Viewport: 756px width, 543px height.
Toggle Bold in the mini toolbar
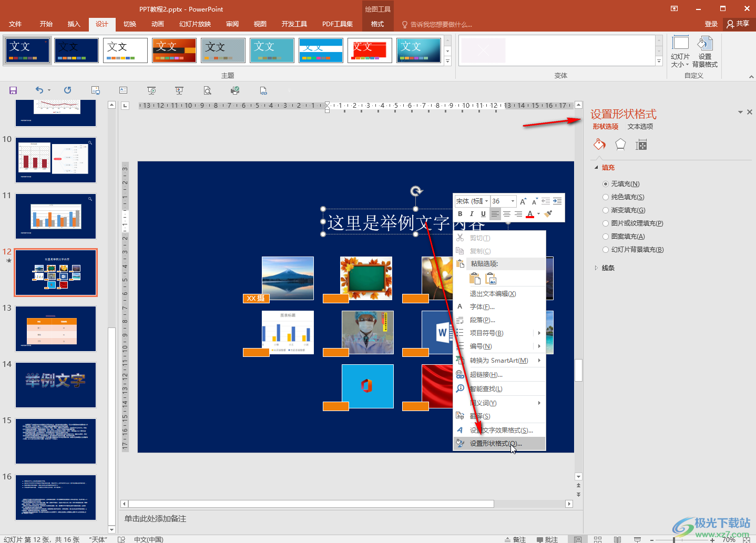[460, 214]
